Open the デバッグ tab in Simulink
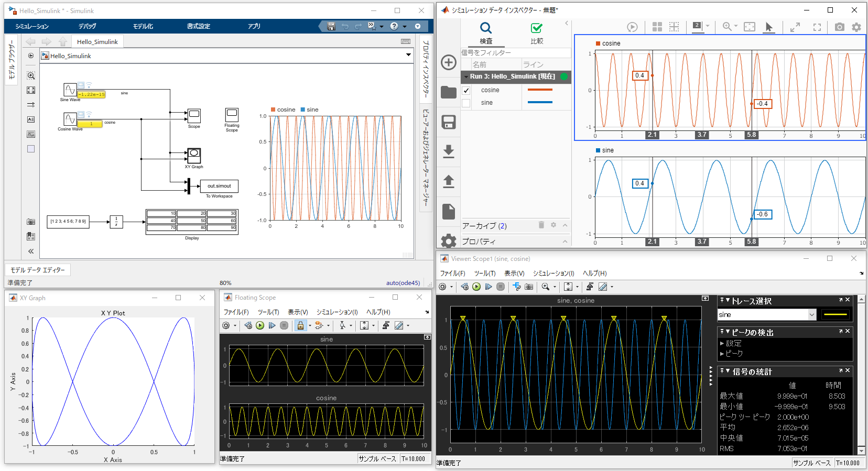This screenshot has height=471, width=868. coord(88,26)
